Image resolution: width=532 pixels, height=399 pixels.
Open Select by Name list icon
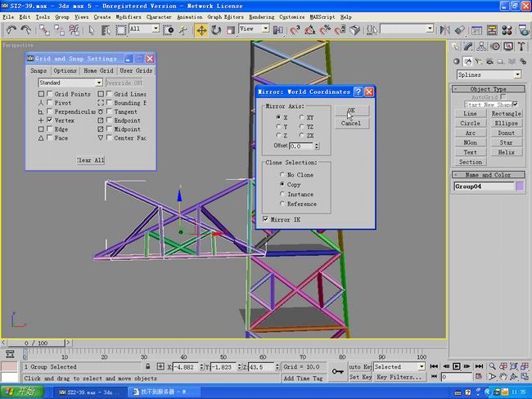106,30
